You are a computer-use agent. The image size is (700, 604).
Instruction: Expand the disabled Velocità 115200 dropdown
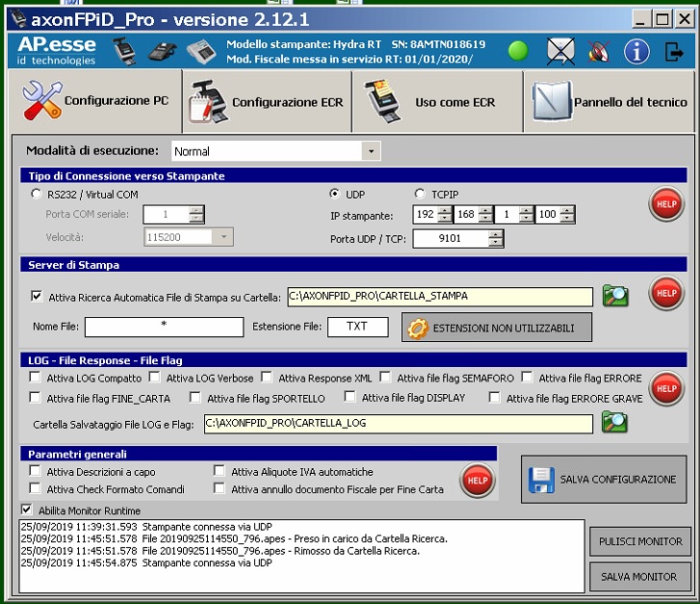pyautogui.click(x=223, y=237)
